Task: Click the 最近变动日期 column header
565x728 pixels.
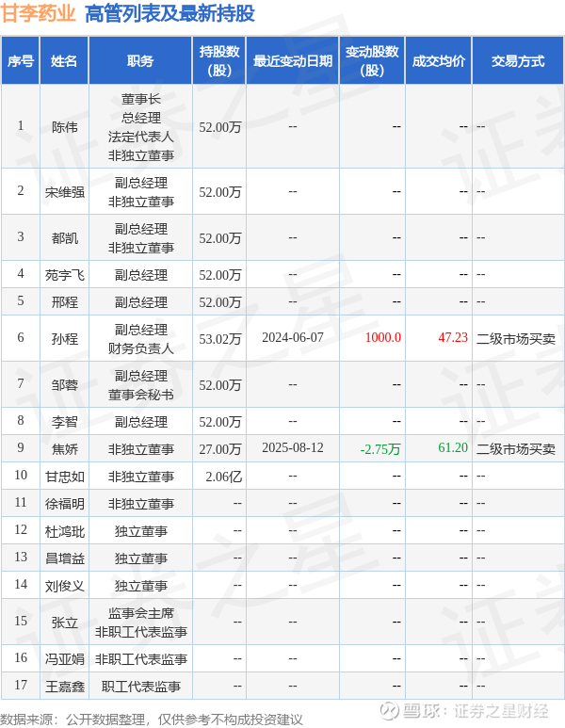Action: [x=293, y=61]
